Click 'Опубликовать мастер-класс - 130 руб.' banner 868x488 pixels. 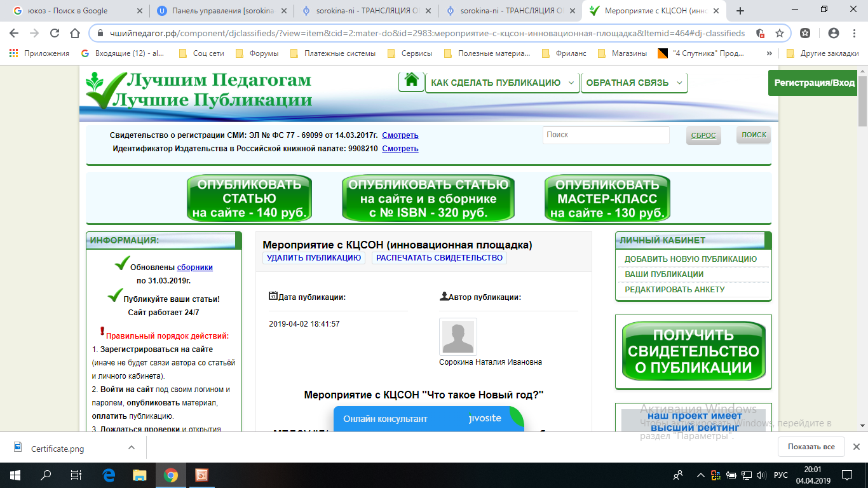coord(607,198)
